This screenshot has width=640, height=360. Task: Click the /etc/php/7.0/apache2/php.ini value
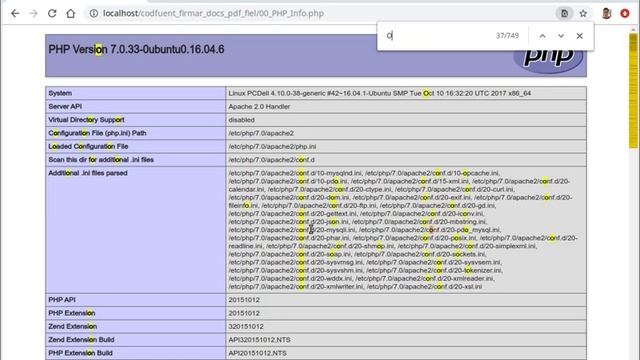(272, 147)
